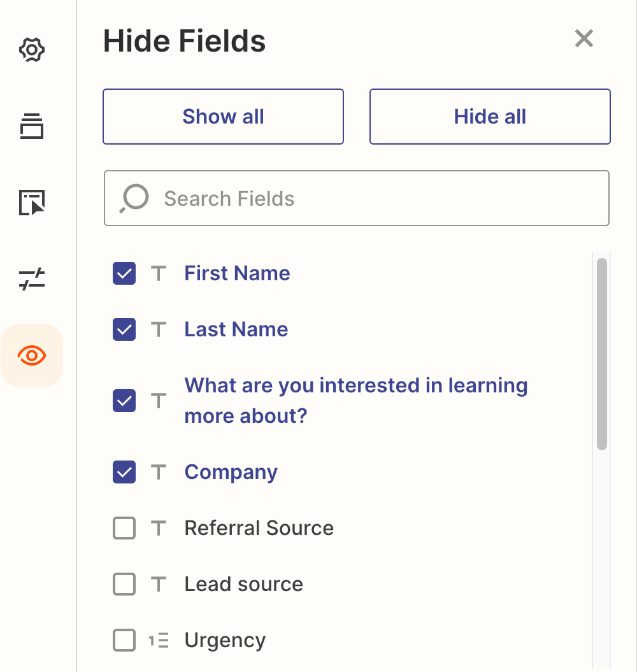Open the settings gear in sidebar
This screenshot has height=672, width=637.
click(32, 50)
